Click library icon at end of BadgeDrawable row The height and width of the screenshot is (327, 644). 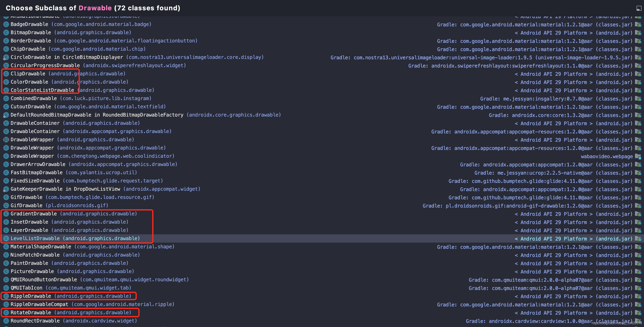638,25
